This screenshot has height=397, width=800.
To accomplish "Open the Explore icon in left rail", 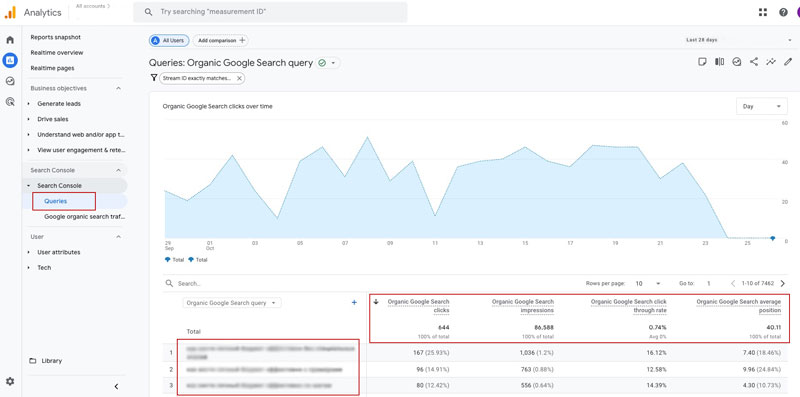I will pyautogui.click(x=10, y=81).
